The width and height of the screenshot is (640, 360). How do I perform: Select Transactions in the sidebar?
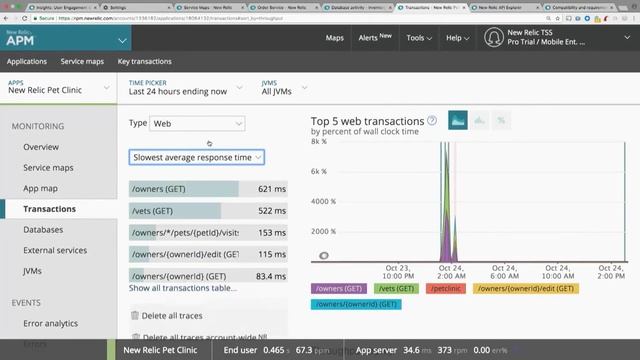(49, 209)
